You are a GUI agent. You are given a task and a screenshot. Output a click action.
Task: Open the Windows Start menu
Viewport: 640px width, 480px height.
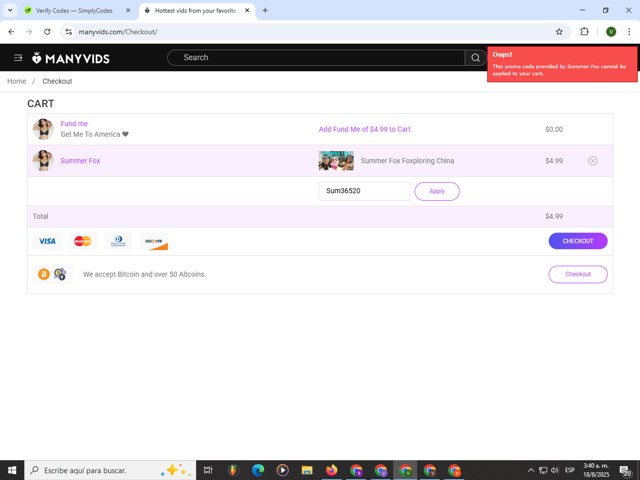[12, 470]
